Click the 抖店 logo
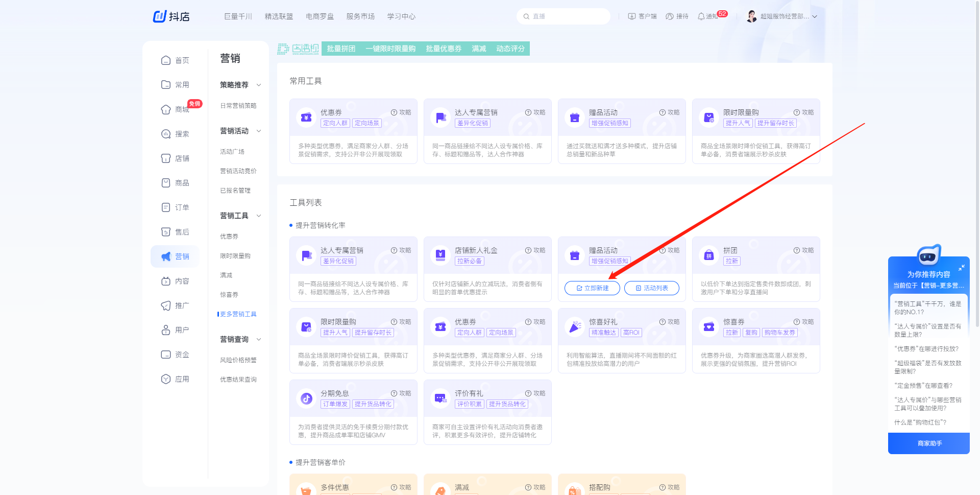 pos(171,16)
